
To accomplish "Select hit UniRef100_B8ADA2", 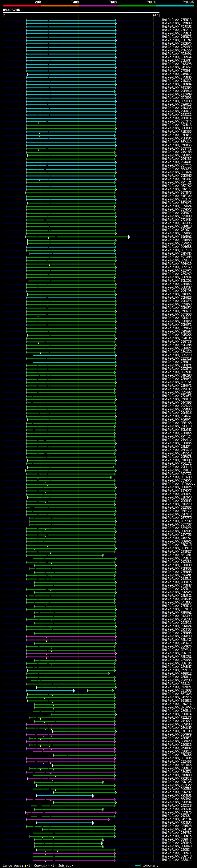I will tap(177, 236).
